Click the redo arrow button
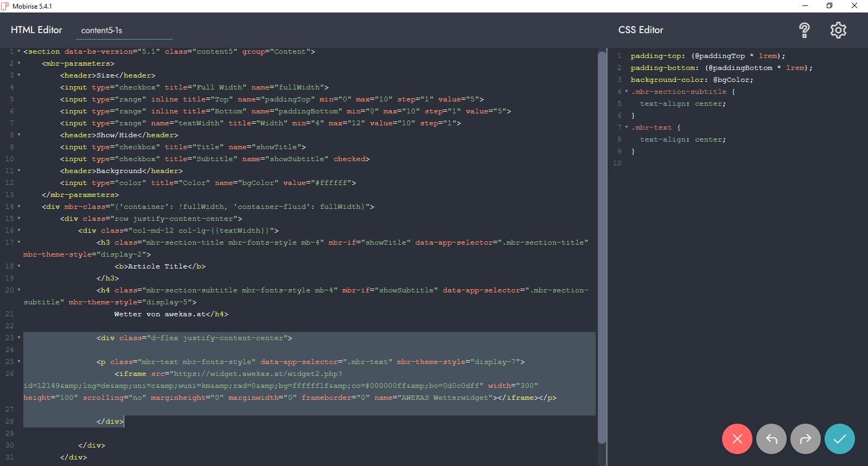The width and height of the screenshot is (868, 466). [x=806, y=439]
